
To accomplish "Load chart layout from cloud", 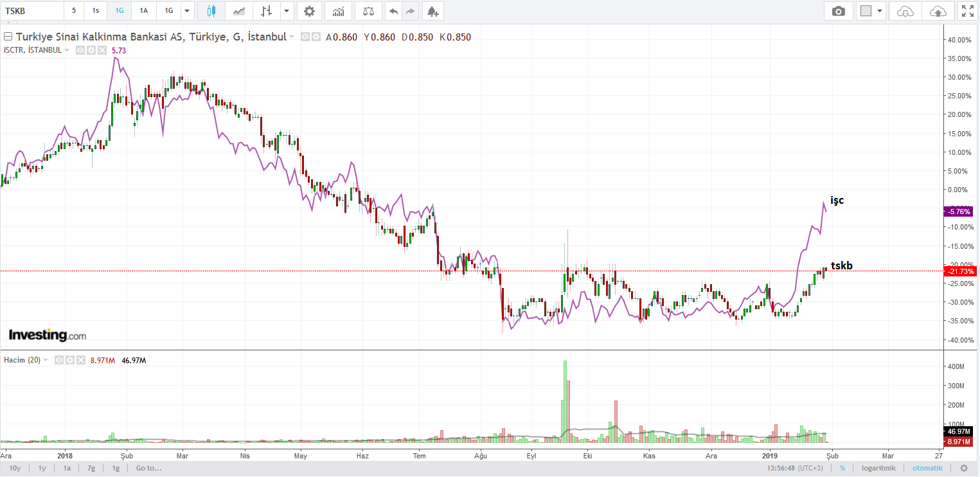I will [x=904, y=11].
